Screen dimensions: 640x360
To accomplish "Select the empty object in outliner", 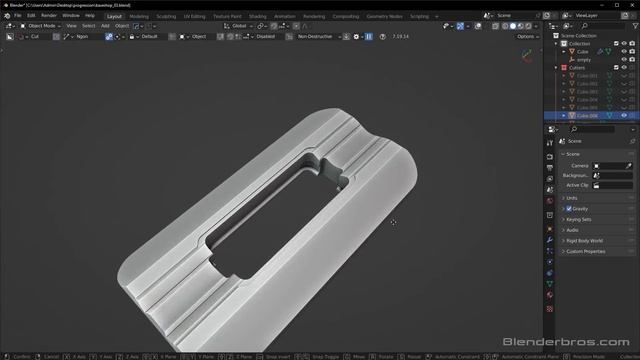I will coord(584,60).
